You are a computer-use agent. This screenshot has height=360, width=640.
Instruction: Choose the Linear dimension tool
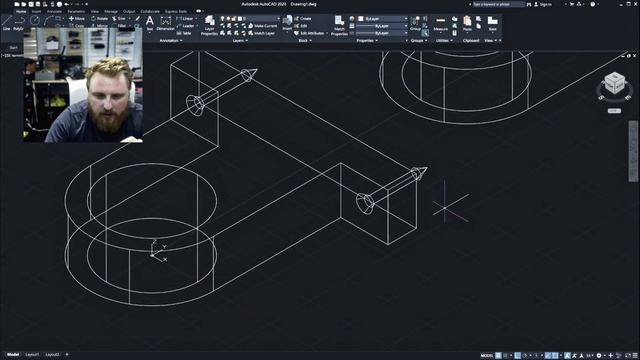pos(185,18)
